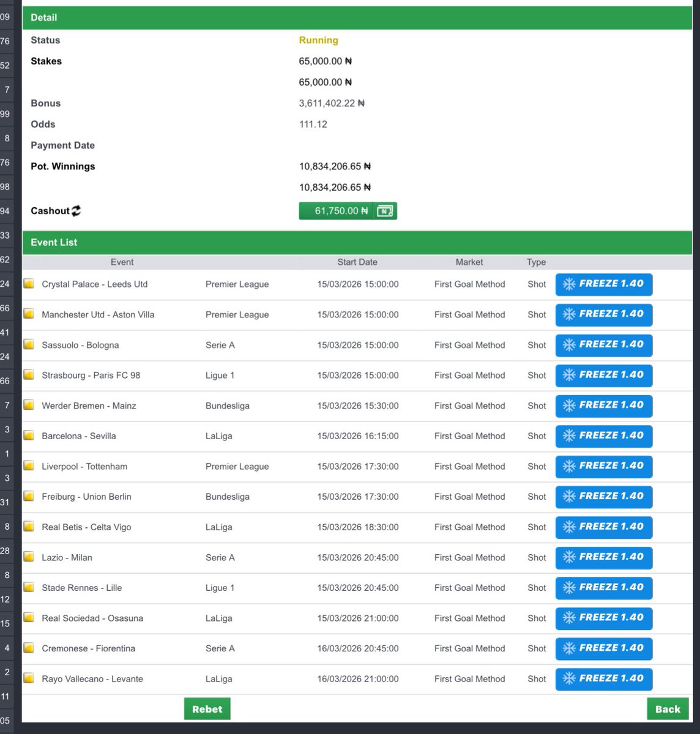
Task: Select the Barcelona - Sevilla event name
Action: point(79,436)
